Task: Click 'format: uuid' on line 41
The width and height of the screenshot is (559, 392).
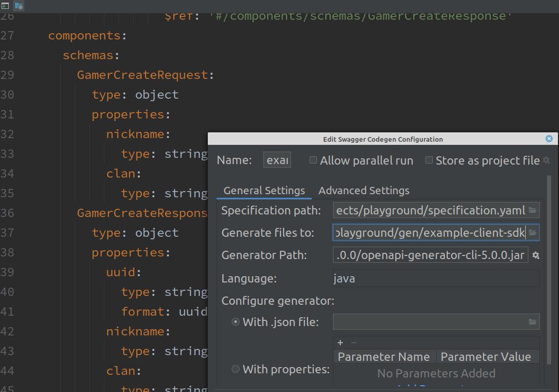Action: tap(164, 312)
